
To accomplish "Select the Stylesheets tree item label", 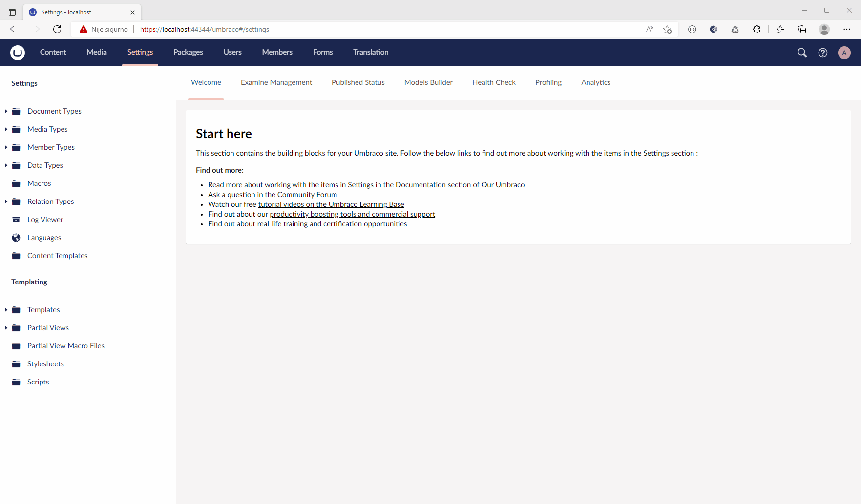I will (45, 364).
